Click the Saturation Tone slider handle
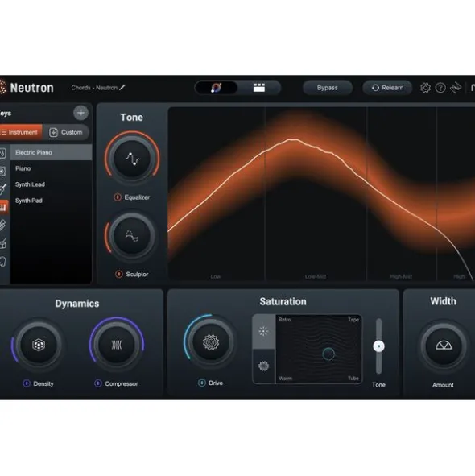 pos(378,346)
